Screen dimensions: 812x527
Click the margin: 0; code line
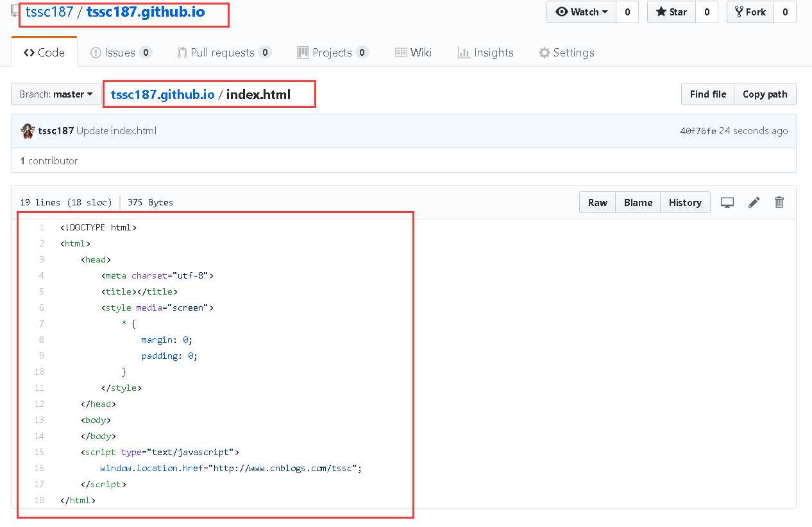167,340
